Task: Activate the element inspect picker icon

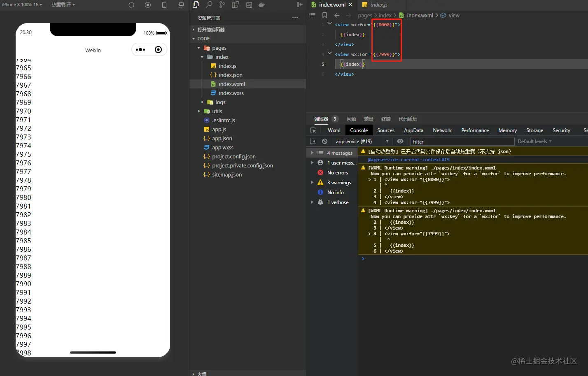Action: pyautogui.click(x=313, y=130)
